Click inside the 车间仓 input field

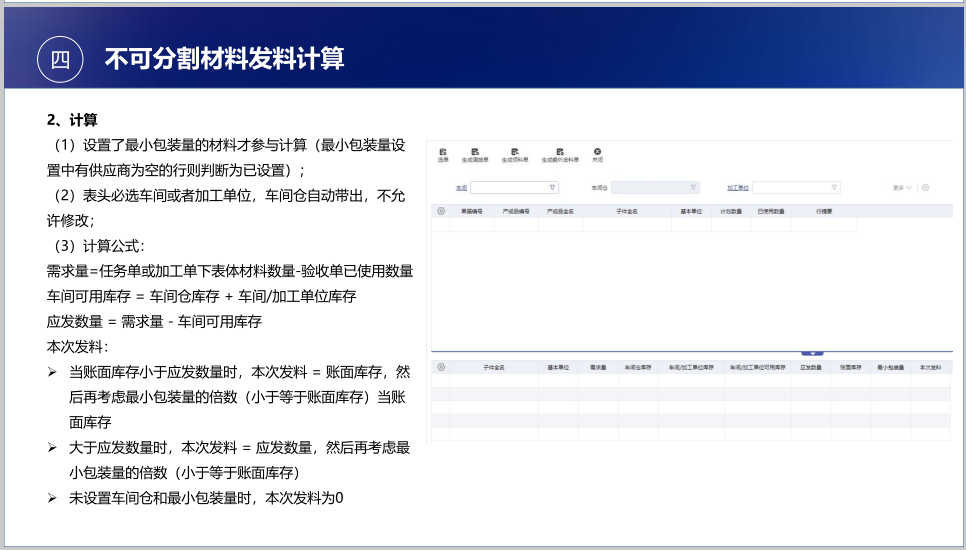coord(650,187)
